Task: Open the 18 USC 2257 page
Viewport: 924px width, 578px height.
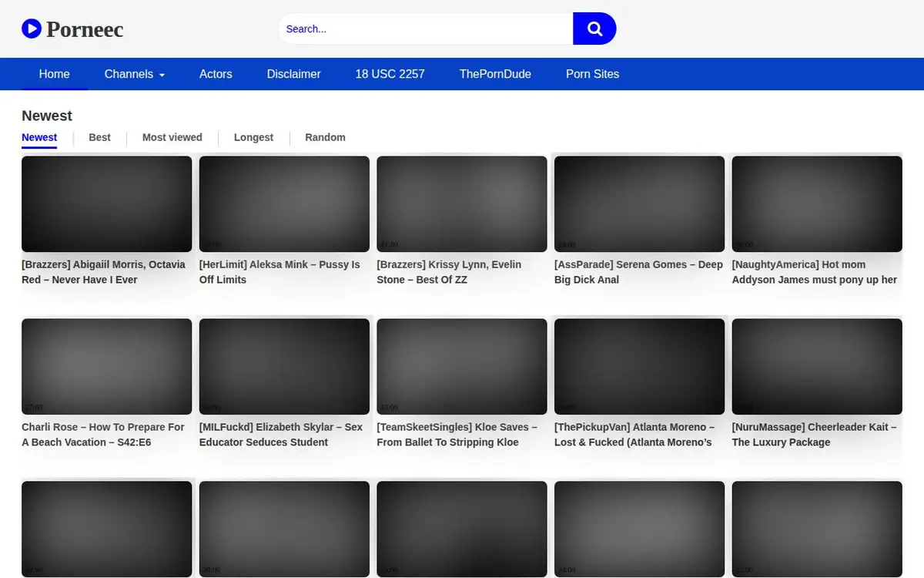Action: [390, 74]
